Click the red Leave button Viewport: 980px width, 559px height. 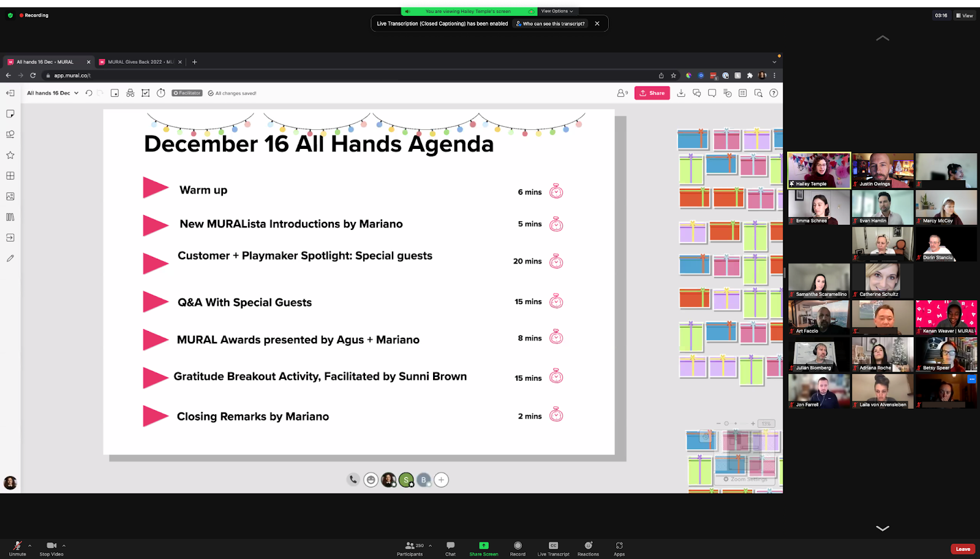tap(963, 549)
